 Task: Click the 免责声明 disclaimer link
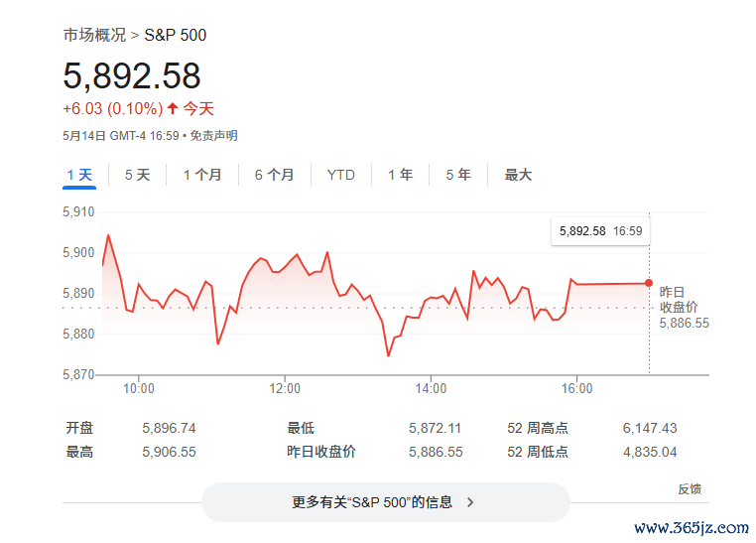(213, 136)
